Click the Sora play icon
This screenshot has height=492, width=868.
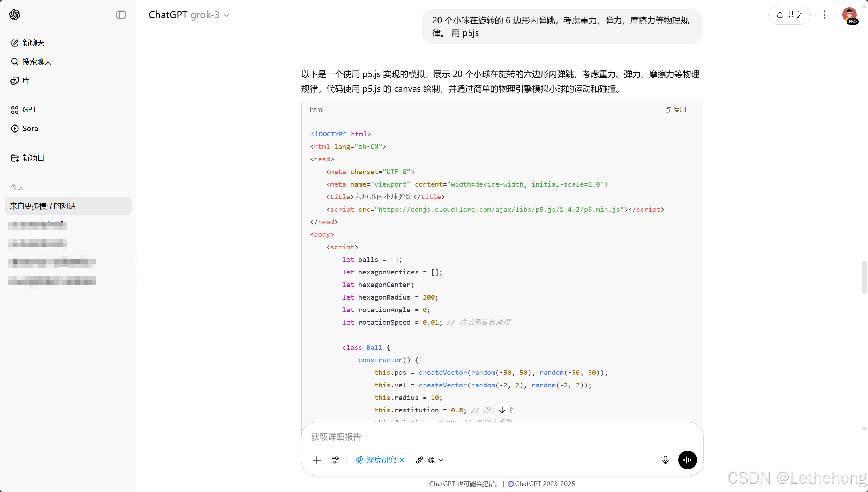15,129
